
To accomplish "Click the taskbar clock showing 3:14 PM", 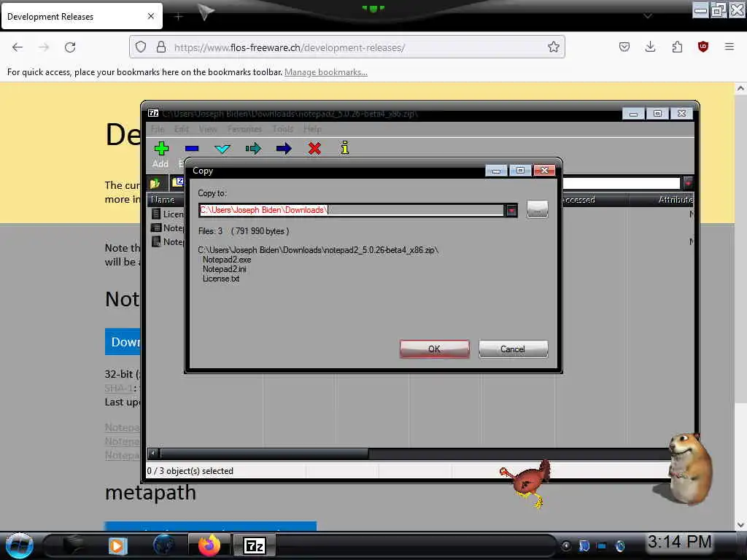I will pos(679,542).
